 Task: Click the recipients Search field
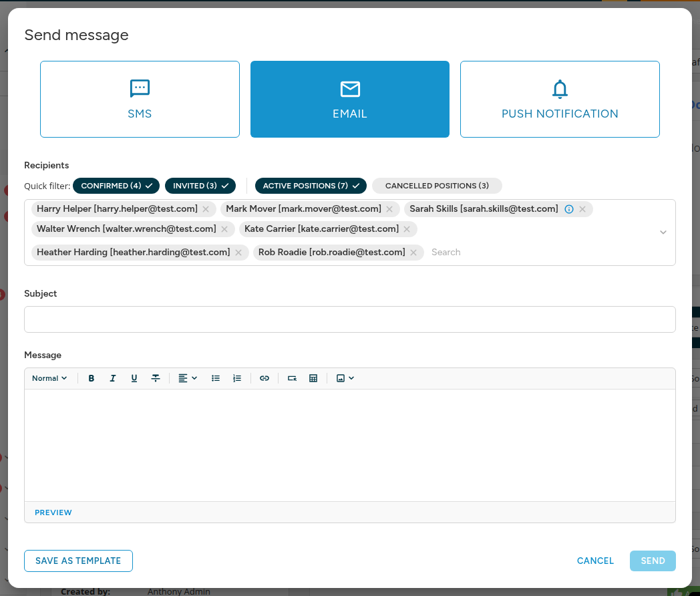446,253
